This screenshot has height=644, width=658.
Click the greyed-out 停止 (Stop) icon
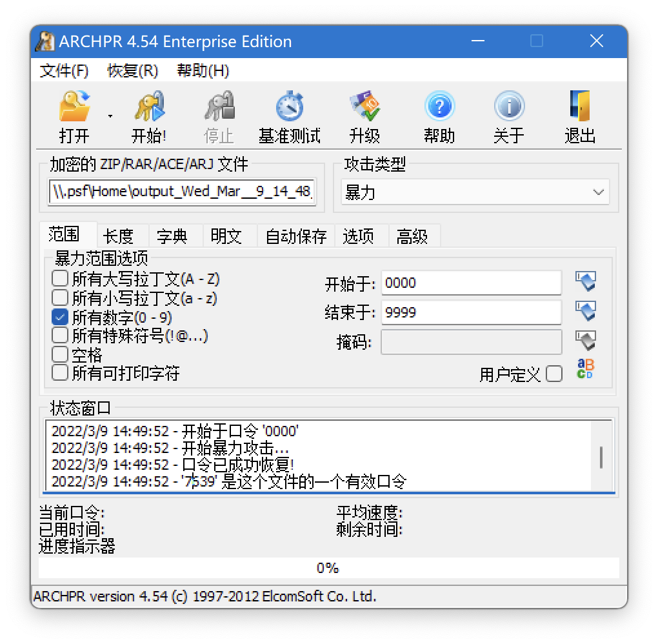(x=219, y=106)
